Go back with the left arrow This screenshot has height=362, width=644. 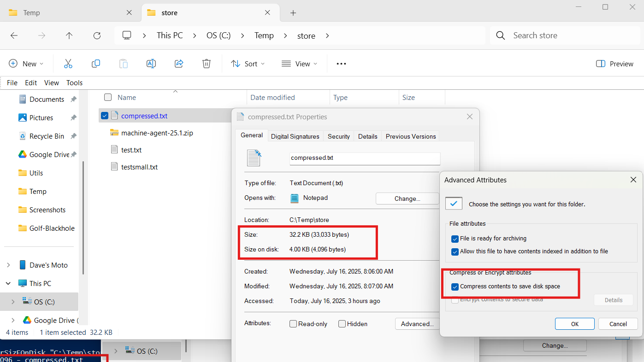click(x=14, y=35)
